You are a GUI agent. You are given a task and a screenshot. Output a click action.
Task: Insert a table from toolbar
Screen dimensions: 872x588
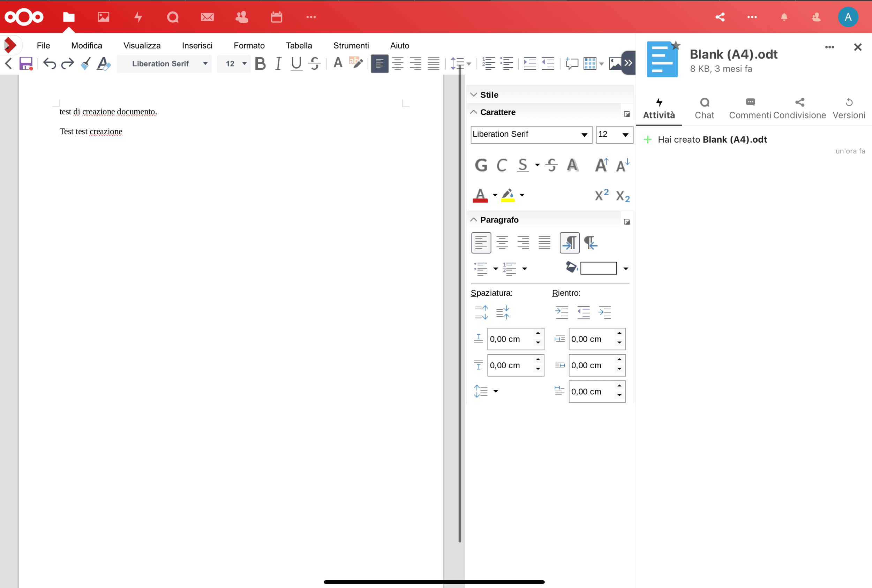(590, 63)
